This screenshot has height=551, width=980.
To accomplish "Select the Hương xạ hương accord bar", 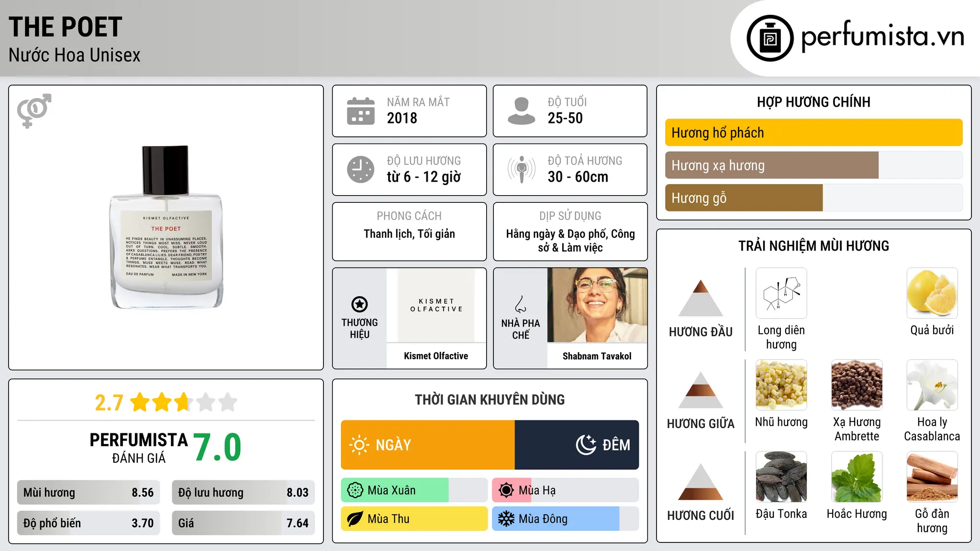I will pyautogui.click(x=813, y=165).
